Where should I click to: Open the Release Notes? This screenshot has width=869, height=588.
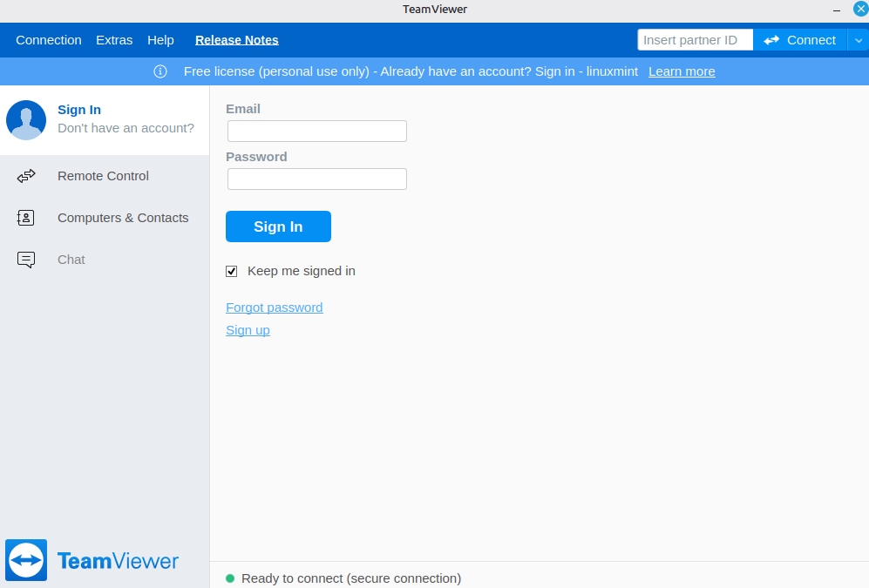click(x=236, y=39)
